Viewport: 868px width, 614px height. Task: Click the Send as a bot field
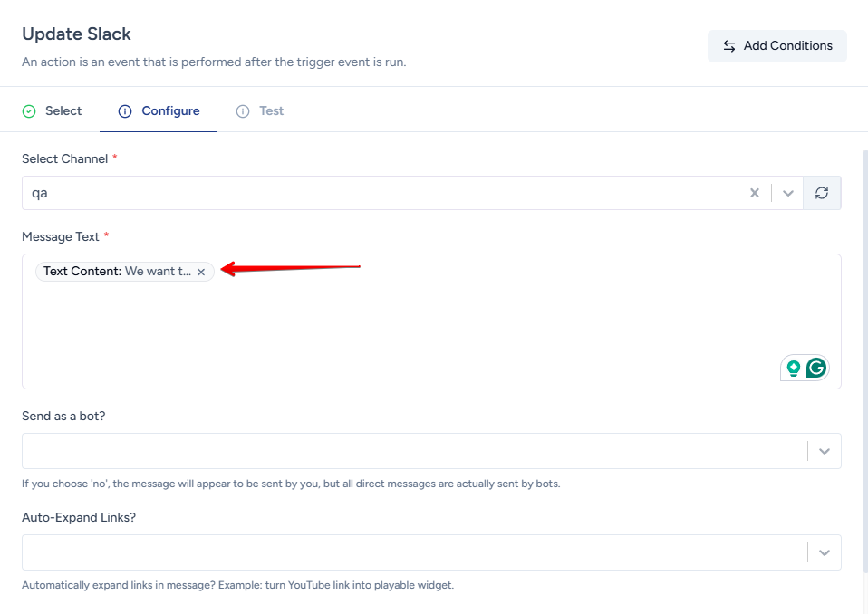[x=408, y=451]
